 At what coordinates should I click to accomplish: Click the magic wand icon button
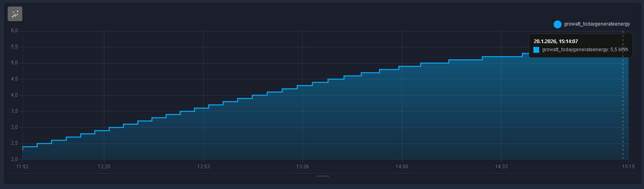15,14
